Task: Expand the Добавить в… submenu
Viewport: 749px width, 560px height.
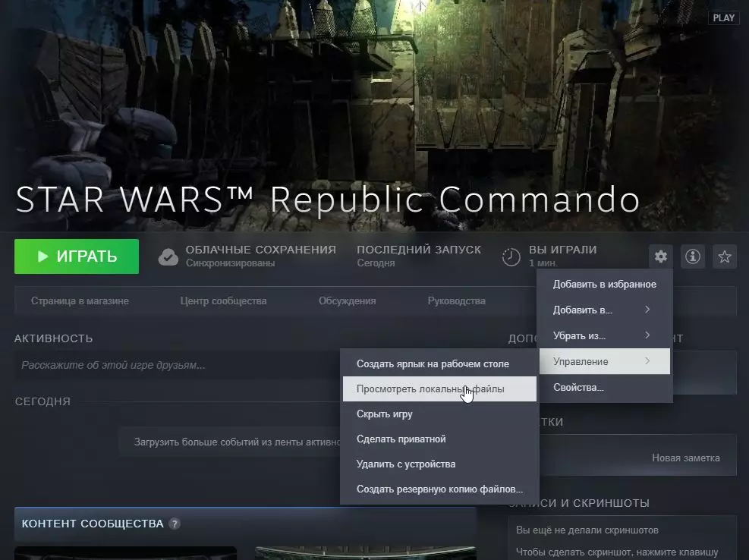Action: (x=605, y=310)
